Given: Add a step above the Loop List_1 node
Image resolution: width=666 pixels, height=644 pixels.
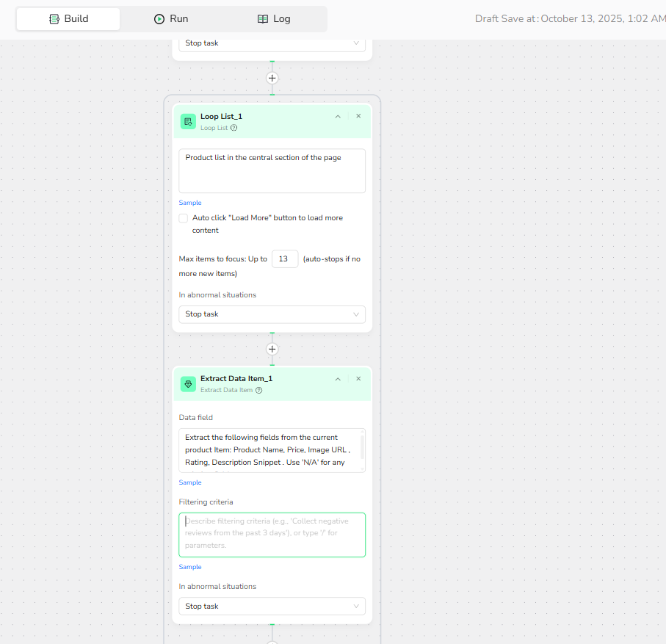Looking at the screenshot, I should point(272,78).
